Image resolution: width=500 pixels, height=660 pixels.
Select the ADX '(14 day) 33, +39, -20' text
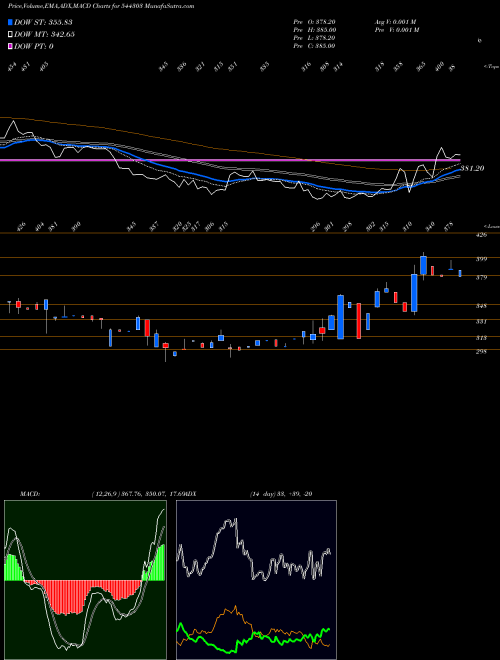[281, 494]
